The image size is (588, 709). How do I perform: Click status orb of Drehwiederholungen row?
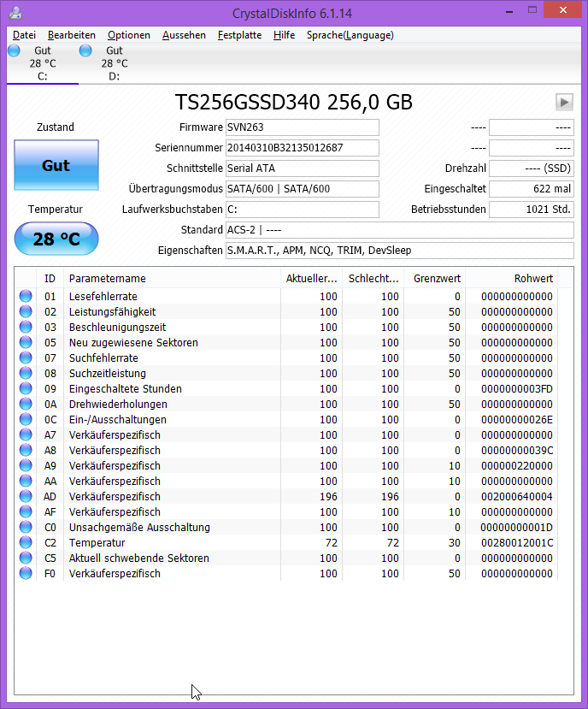coord(26,404)
